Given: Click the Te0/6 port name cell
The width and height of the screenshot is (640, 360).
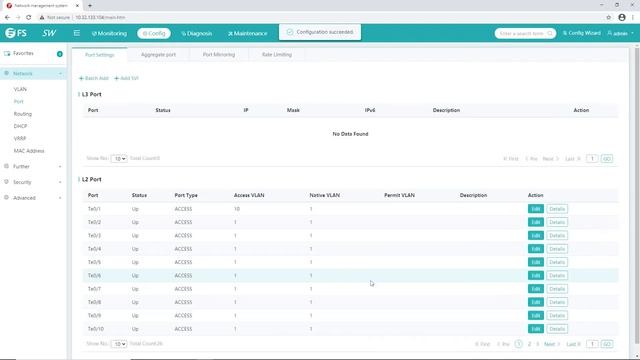Looking at the screenshot, I should point(94,276).
